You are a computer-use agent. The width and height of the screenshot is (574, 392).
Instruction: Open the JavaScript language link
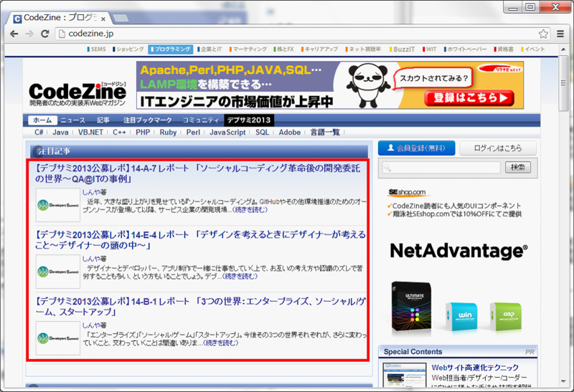227,133
